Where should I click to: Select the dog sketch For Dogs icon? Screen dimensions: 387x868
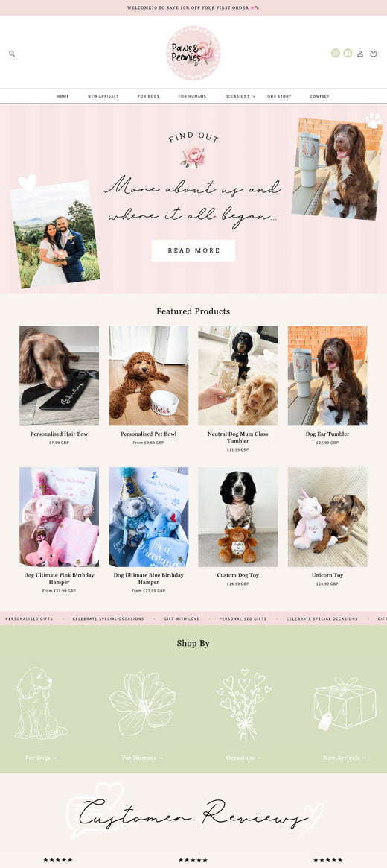tap(39, 703)
